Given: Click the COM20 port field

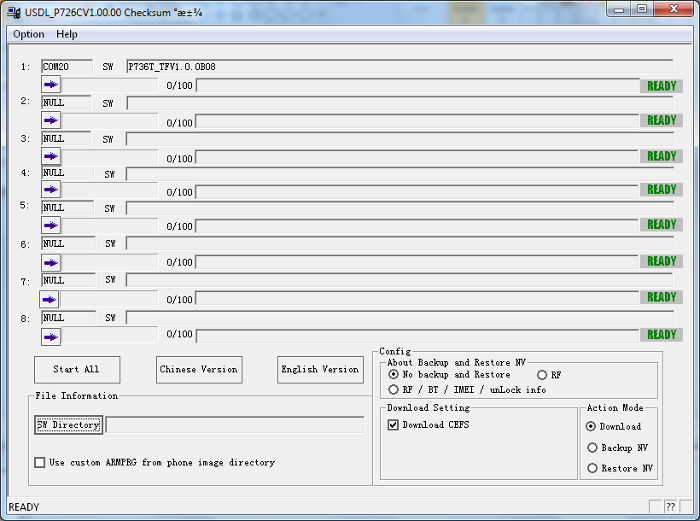Looking at the screenshot, I should point(66,67).
